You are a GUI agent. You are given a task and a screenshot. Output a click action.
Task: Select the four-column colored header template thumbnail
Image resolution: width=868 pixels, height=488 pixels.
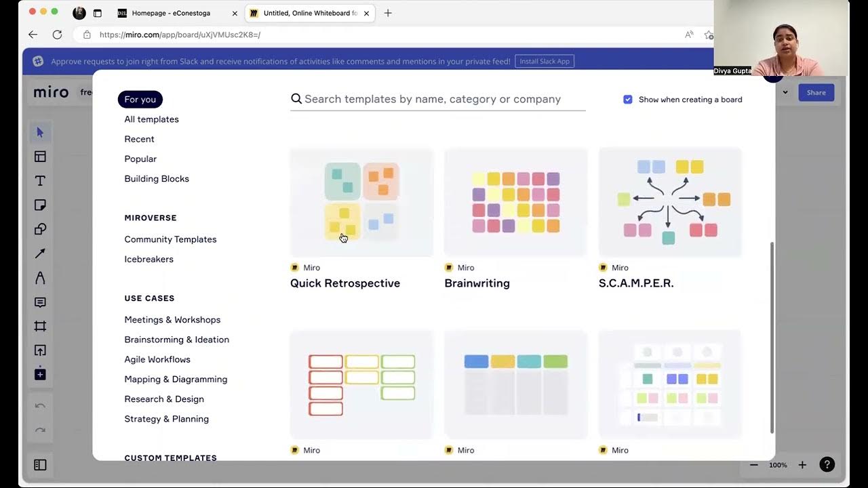click(x=516, y=384)
